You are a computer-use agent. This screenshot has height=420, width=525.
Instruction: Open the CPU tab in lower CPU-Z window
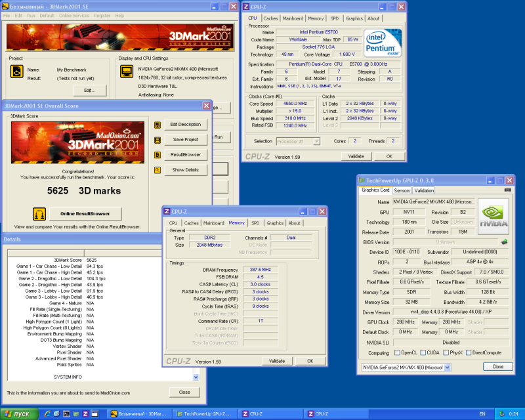[173, 223]
